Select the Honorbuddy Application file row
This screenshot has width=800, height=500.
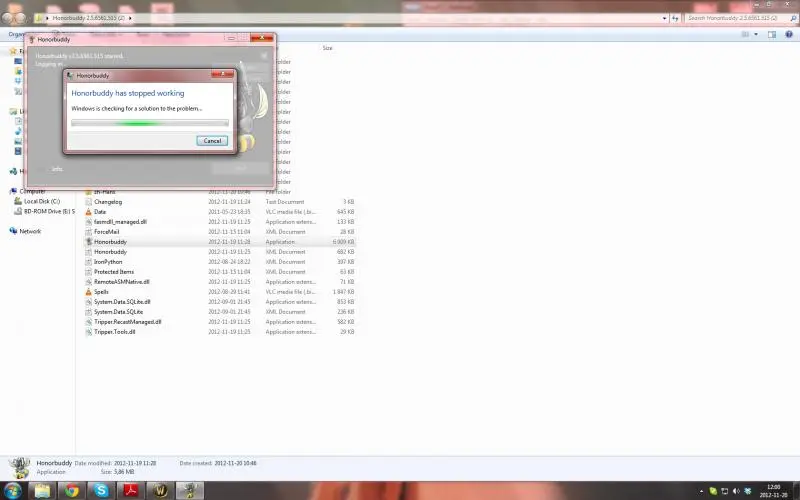[219, 242]
